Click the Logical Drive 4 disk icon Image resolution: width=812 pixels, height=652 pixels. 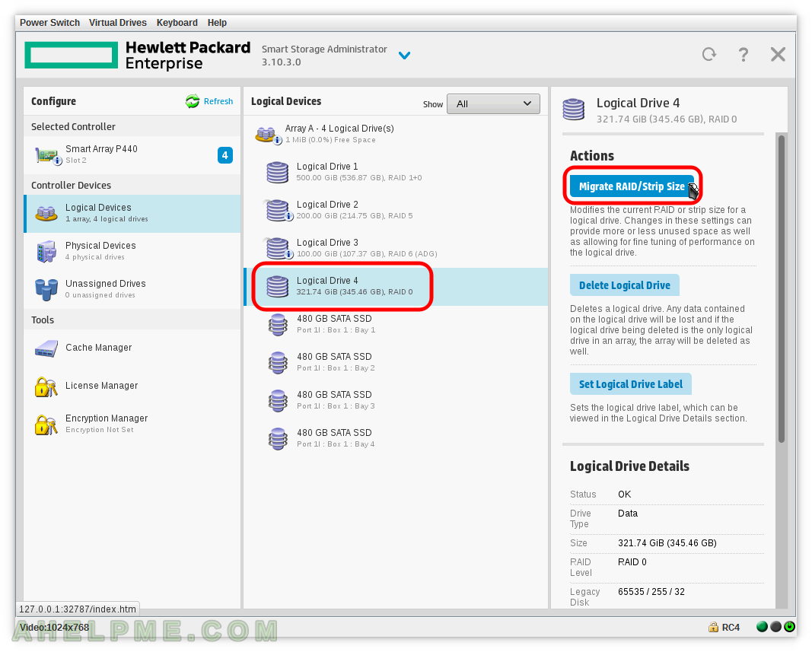coord(278,286)
